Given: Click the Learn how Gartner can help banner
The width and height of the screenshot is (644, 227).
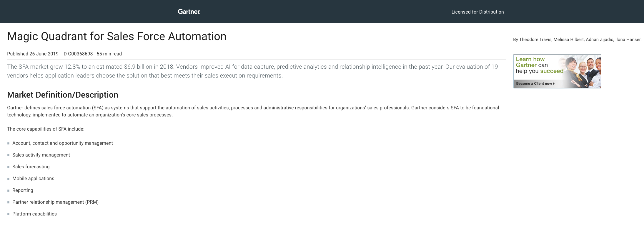Looking at the screenshot, I should (x=557, y=71).
